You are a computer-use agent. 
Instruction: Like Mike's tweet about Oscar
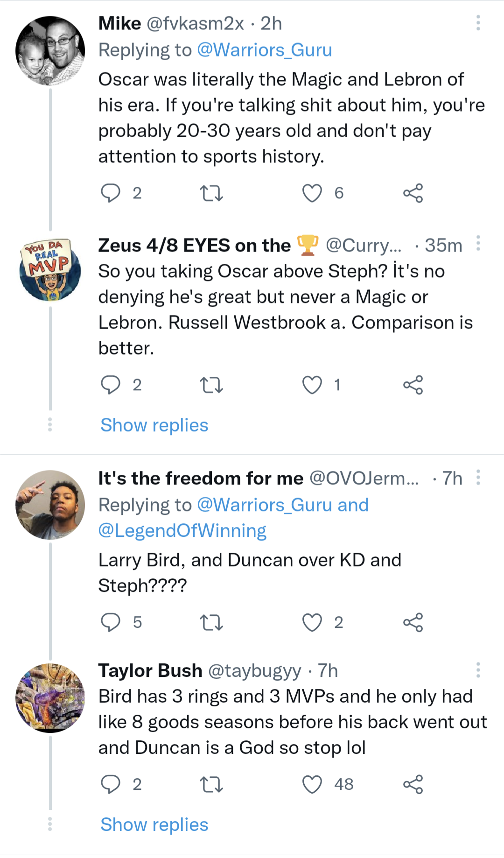[312, 193]
